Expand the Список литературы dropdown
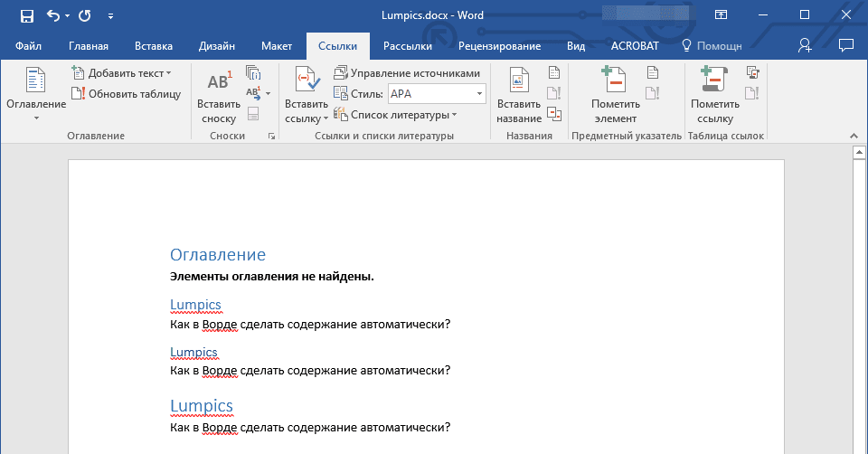 click(395, 115)
